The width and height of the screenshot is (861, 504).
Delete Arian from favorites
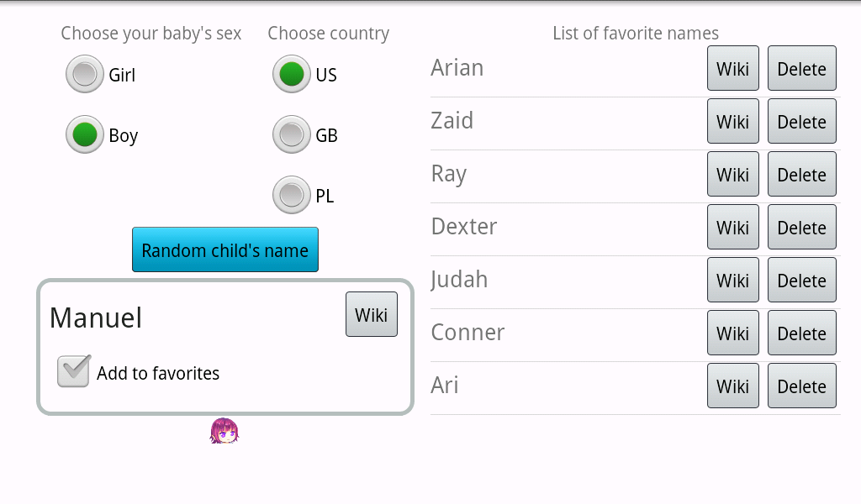point(801,69)
